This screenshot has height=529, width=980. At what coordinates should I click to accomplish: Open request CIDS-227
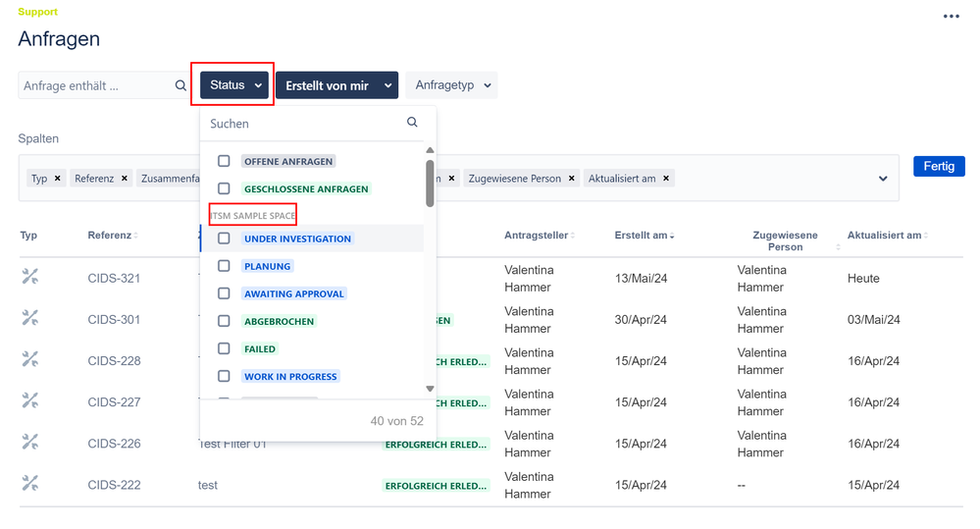(114, 402)
